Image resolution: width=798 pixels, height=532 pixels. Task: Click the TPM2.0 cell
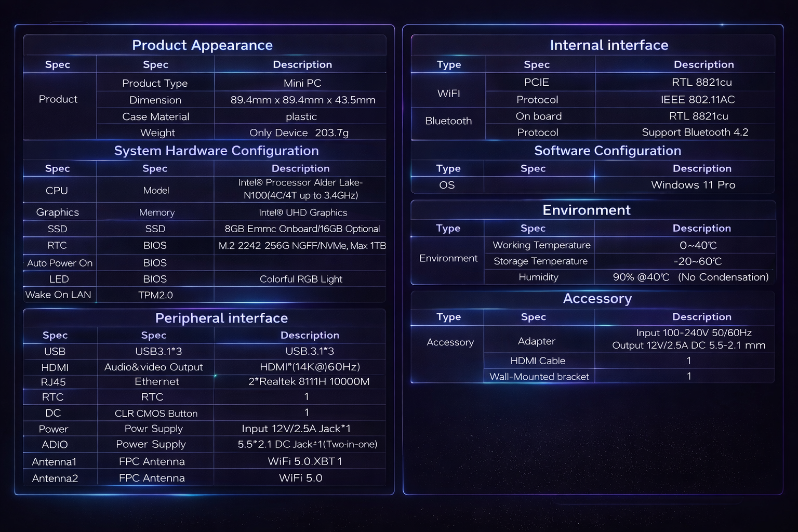155,295
